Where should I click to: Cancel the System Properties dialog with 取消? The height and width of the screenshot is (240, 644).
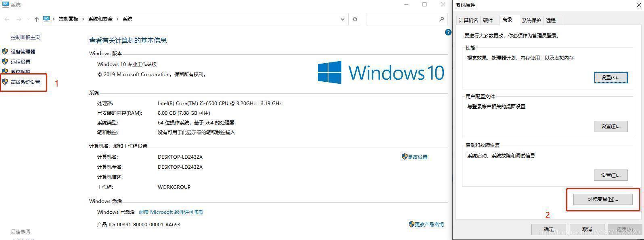[587, 229]
